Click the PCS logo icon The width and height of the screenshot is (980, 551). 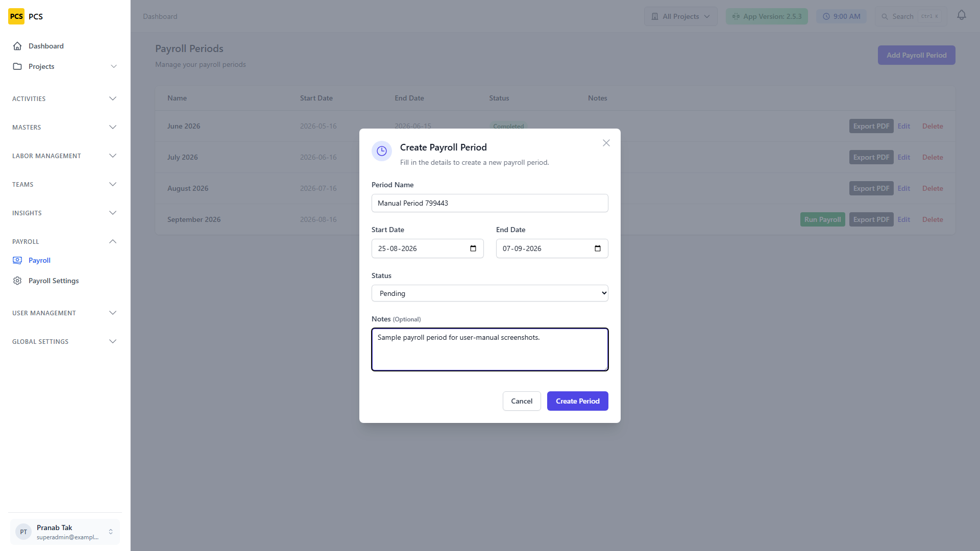pyautogui.click(x=16, y=16)
